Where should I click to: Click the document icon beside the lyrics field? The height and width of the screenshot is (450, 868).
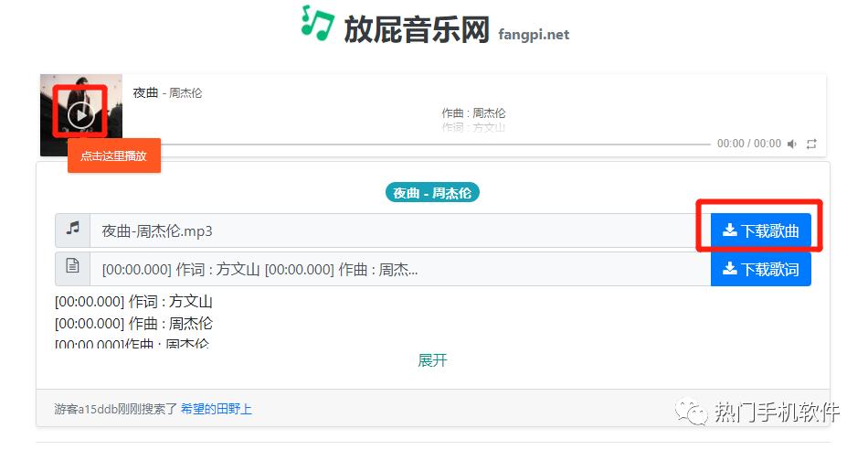[x=72, y=266]
